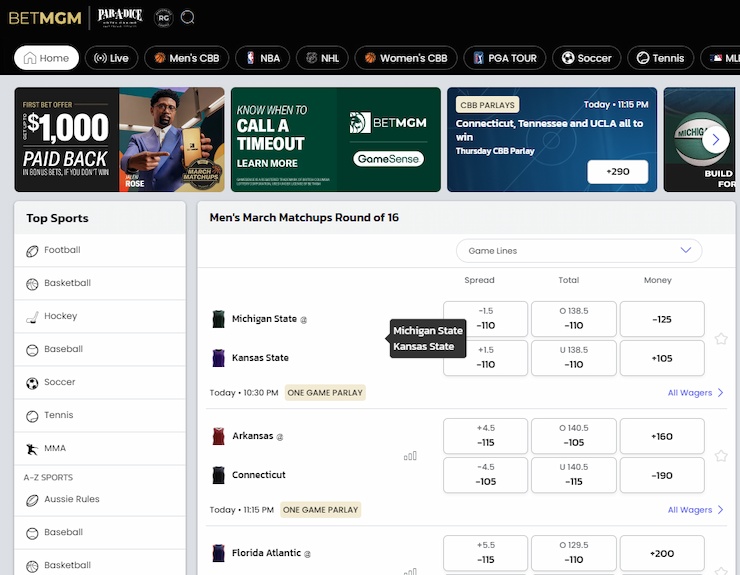Select Over 140.5 total bet
The width and height of the screenshot is (740, 575).
click(574, 436)
